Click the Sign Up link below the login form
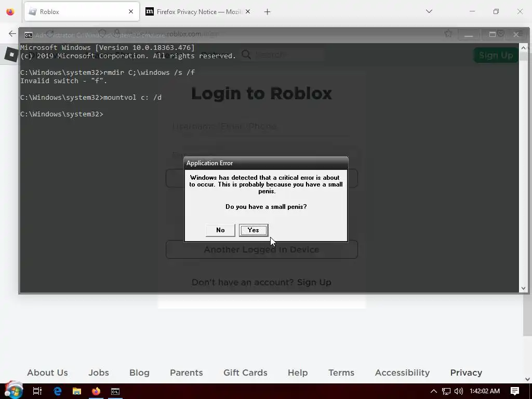Viewport: 532px width, 399px height. pos(314,282)
